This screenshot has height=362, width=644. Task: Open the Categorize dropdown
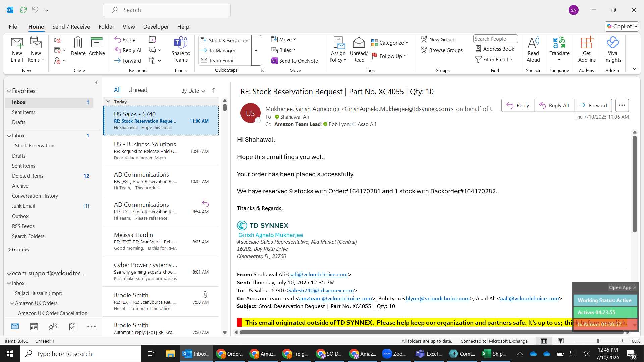coord(390,43)
